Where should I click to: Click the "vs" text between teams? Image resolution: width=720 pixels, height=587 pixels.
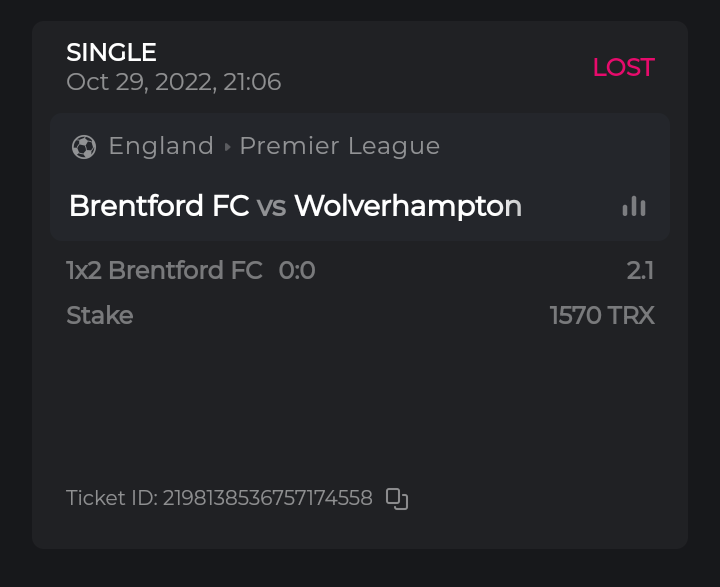tap(271, 207)
